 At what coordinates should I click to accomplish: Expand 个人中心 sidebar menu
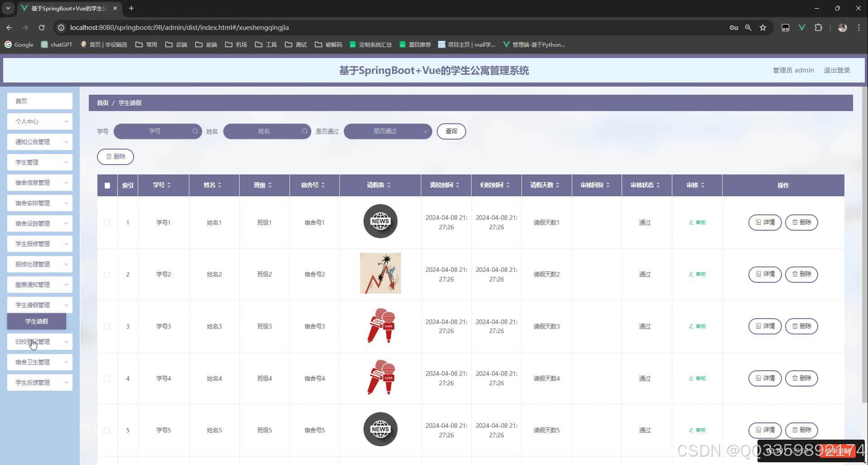[40, 121]
